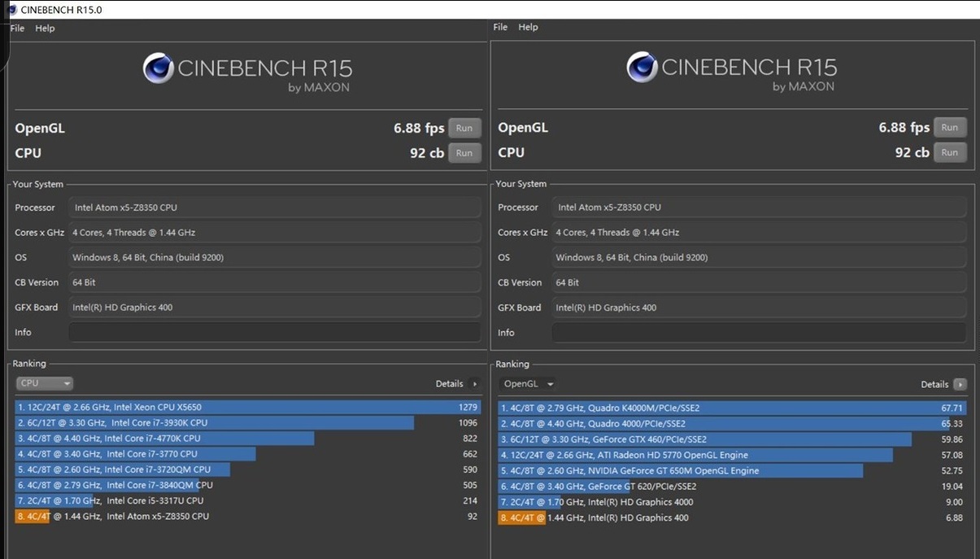The width and height of the screenshot is (980, 559).
Task: Select Intel Core i7-3840QM CPU ranking row
Action: [x=248, y=485]
